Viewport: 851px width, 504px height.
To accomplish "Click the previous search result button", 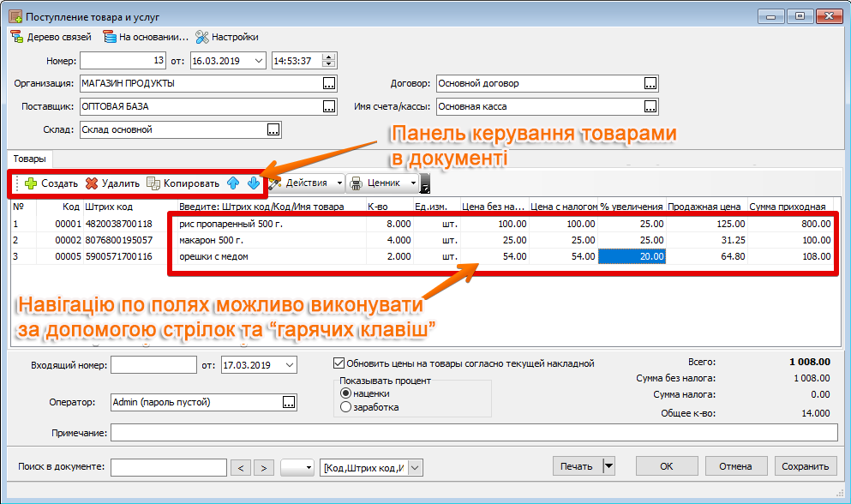I will coord(241,468).
